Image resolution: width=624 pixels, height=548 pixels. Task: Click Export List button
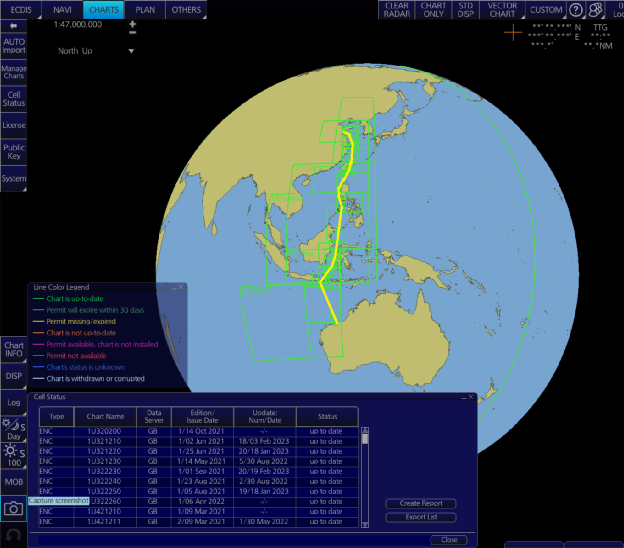coord(421,517)
